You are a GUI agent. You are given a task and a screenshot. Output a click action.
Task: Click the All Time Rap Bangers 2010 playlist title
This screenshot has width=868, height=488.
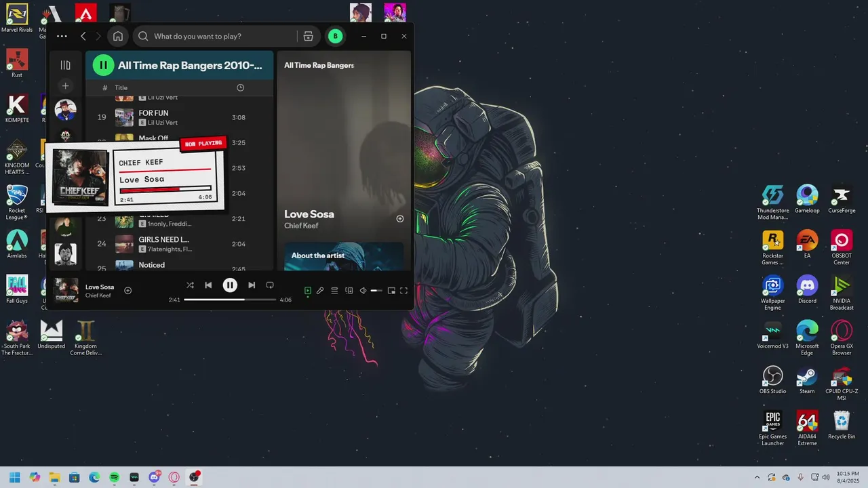point(190,66)
